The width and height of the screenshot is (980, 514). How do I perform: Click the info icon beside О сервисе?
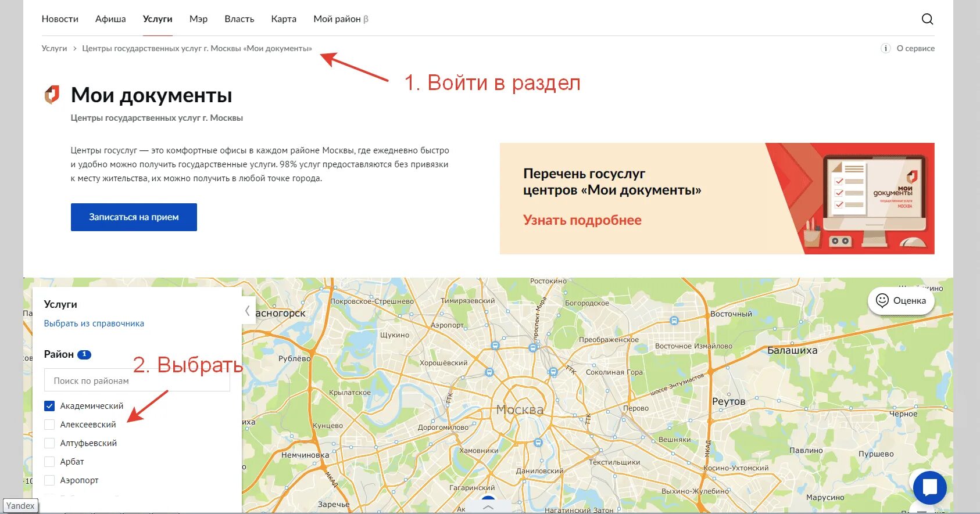tap(885, 48)
